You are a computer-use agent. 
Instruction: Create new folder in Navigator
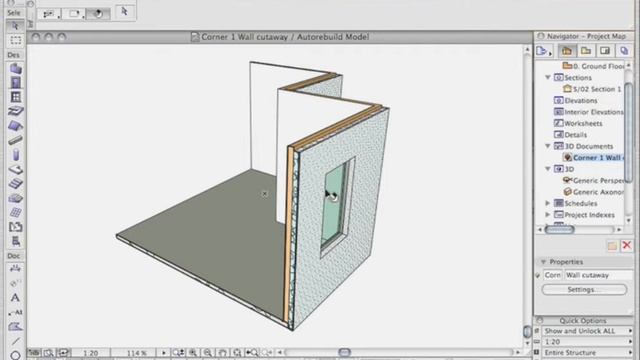(612, 246)
